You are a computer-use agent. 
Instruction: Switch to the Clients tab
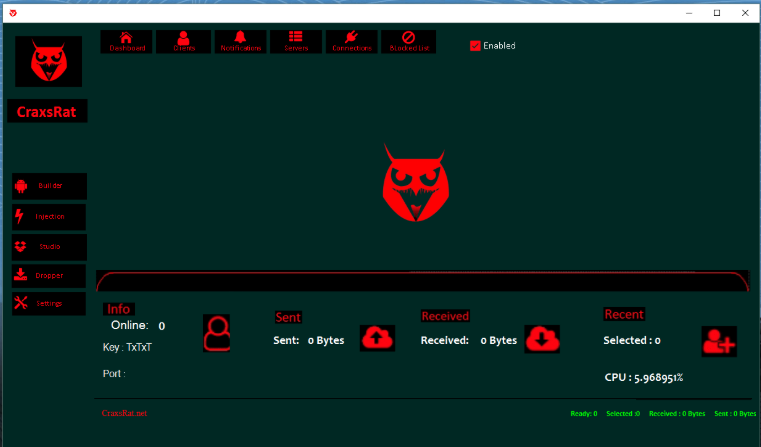(183, 42)
